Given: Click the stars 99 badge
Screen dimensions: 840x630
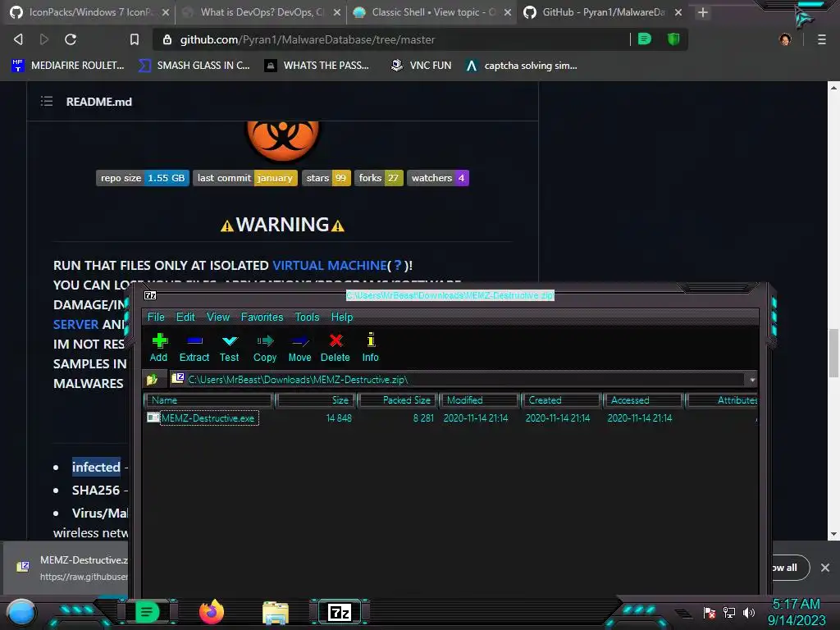Looking at the screenshot, I should (x=326, y=178).
